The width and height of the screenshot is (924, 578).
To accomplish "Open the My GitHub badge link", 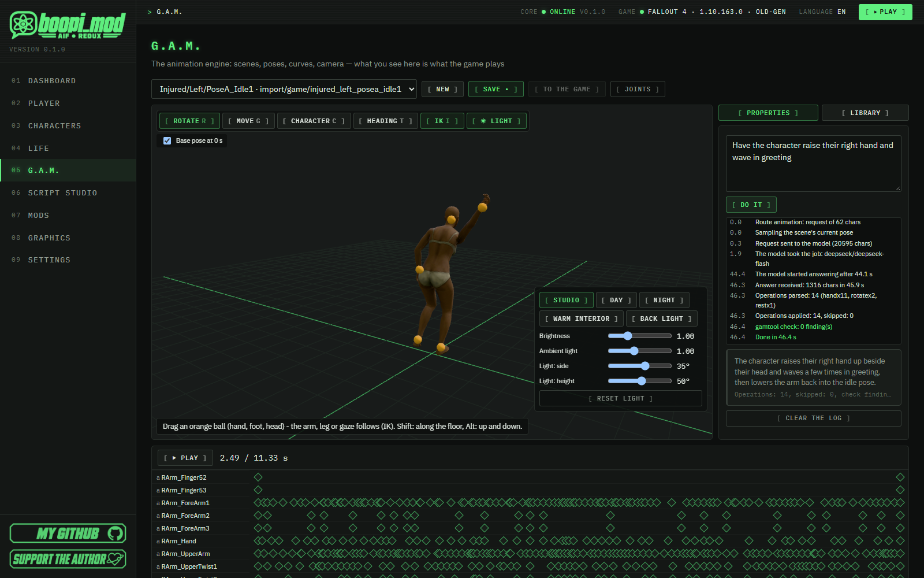I will pos(68,533).
